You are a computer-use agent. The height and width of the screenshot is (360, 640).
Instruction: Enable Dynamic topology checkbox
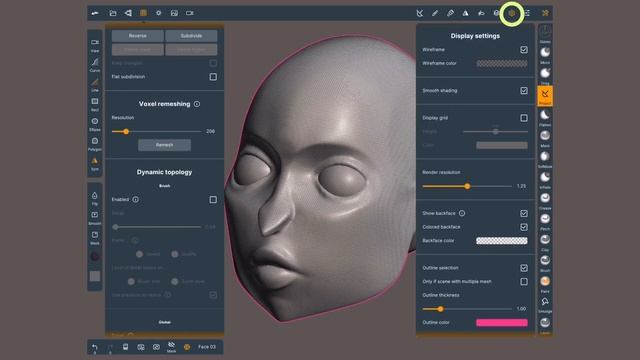click(213, 200)
